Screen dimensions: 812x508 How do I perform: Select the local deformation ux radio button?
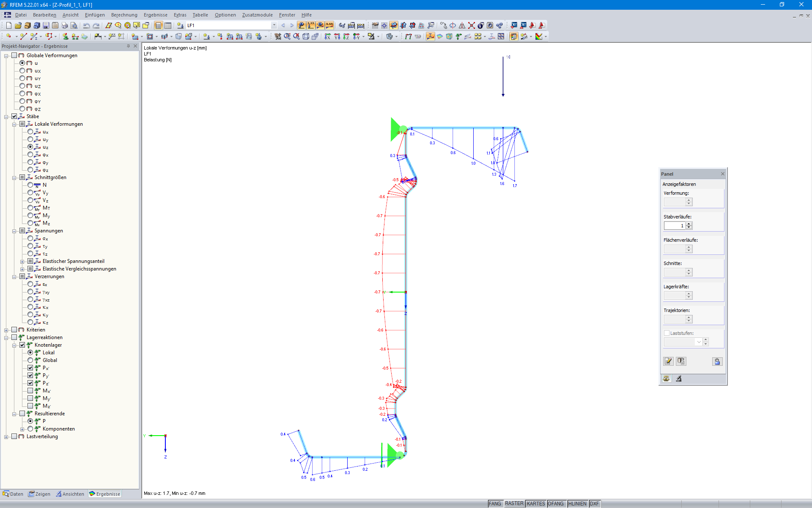coord(30,132)
